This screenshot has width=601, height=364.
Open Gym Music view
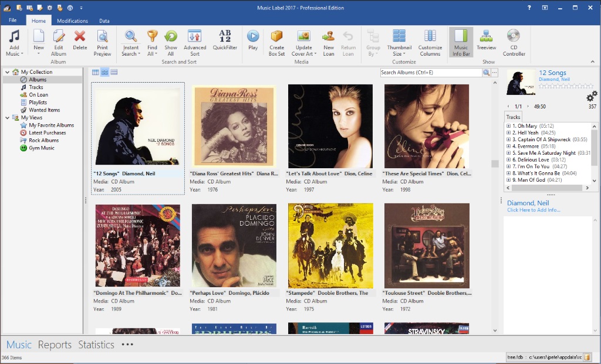tap(42, 148)
